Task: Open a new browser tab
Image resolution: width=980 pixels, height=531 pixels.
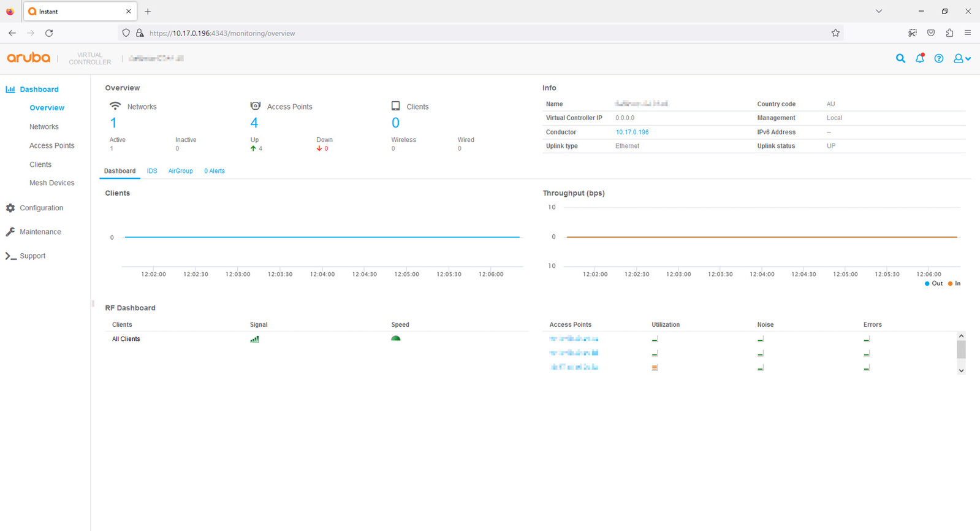Action: pyautogui.click(x=148, y=12)
